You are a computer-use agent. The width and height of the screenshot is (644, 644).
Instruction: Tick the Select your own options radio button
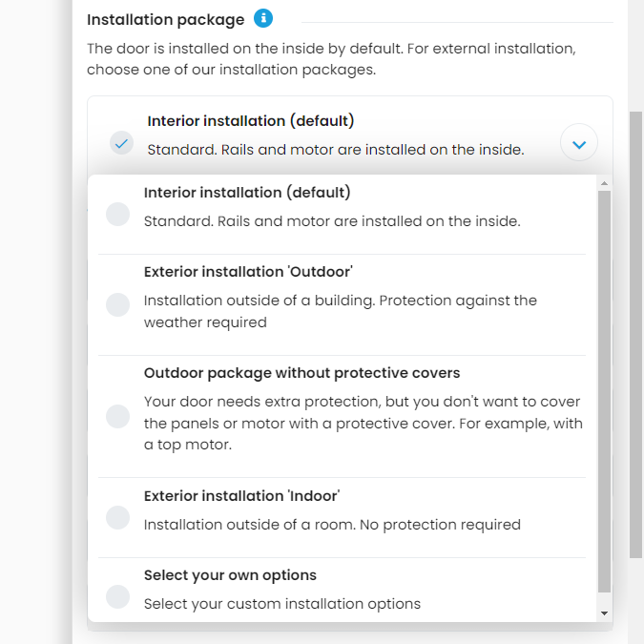pos(118,596)
